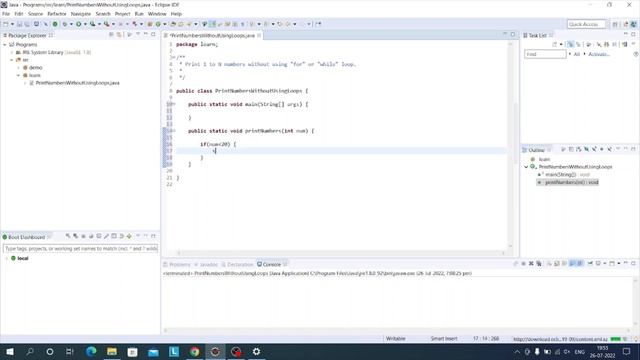Select printNumbers(int) in the Outline

pyautogui.click(x=568, y=182)
